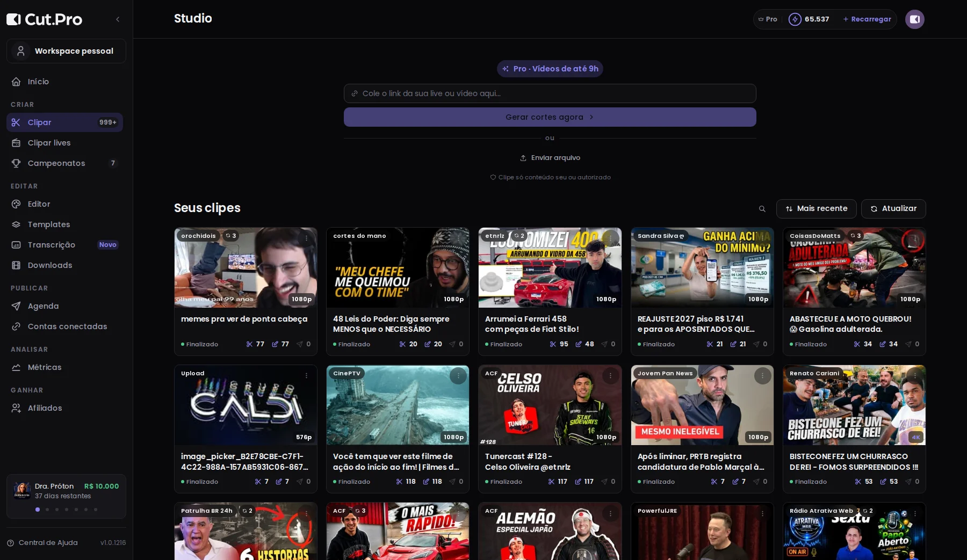This screenshot has height=560, width=967.
Task: Open the Mais recente sort dropdown
Action: coord(816,209)
